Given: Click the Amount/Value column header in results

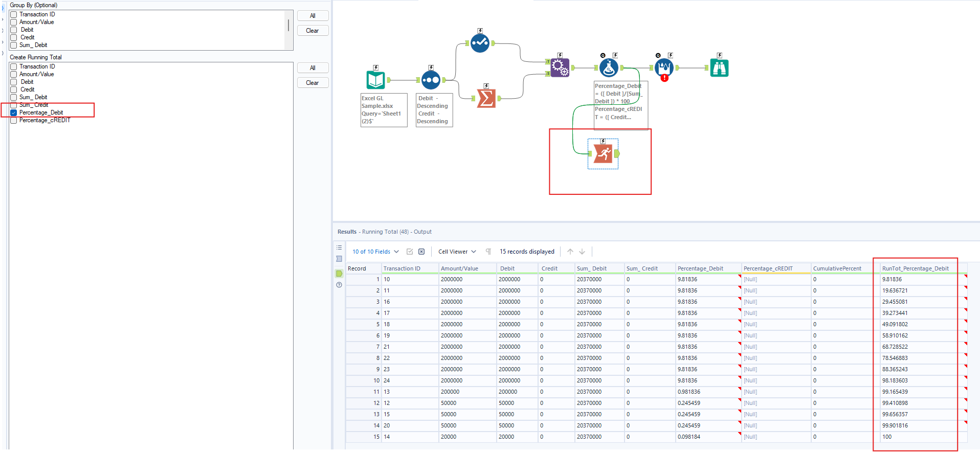Looking at the screenshot, I should pos(467,268).
